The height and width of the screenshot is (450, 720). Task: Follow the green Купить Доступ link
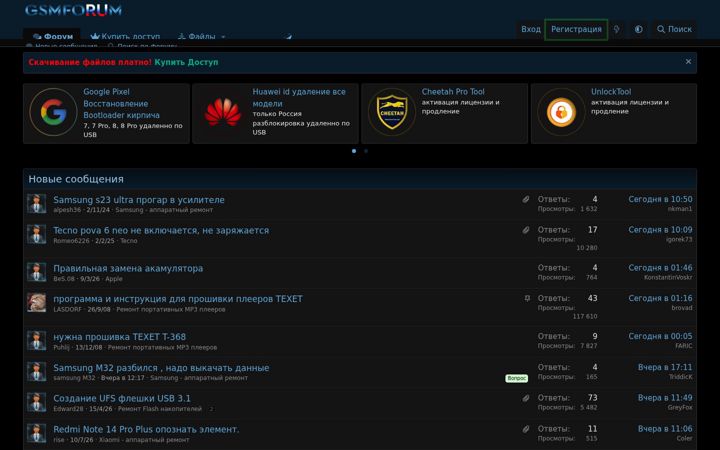[x=186, y=62]
